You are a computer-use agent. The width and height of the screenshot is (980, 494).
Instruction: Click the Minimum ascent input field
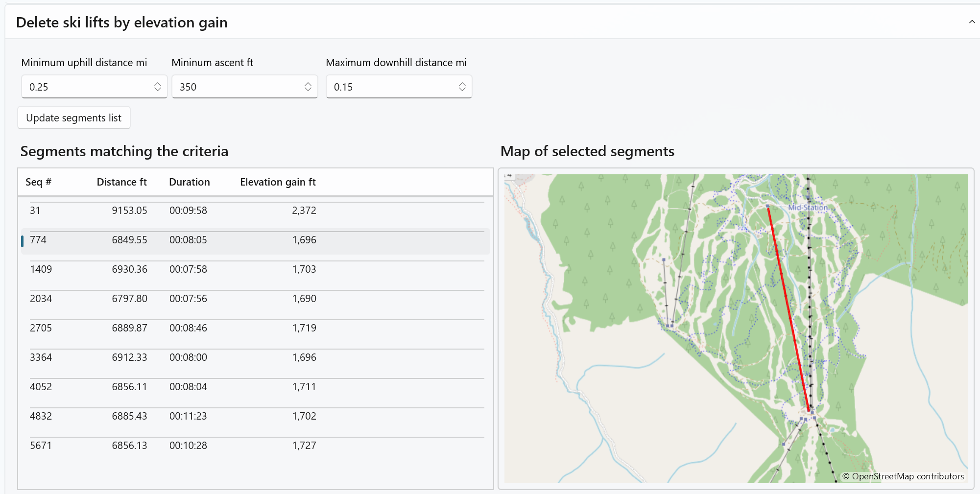point(240,87)
